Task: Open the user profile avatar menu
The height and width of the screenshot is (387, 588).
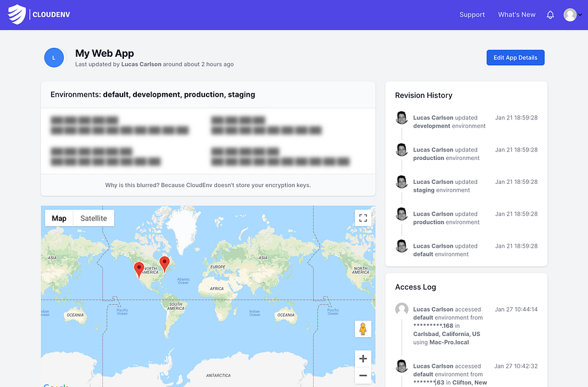Action: pos(570,15)
